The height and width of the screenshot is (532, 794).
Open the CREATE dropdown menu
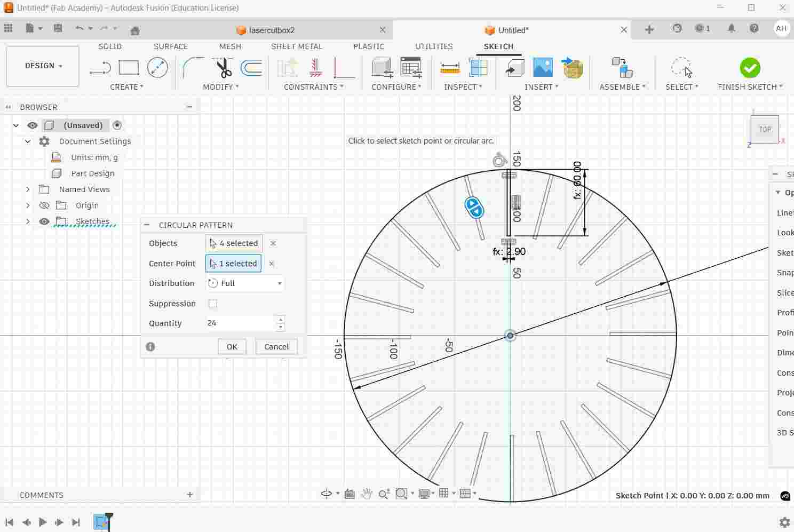[126, 87]
